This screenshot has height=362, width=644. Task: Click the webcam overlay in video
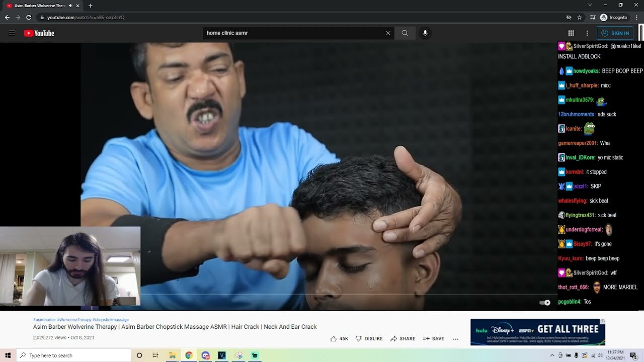(x=70, y=266)
